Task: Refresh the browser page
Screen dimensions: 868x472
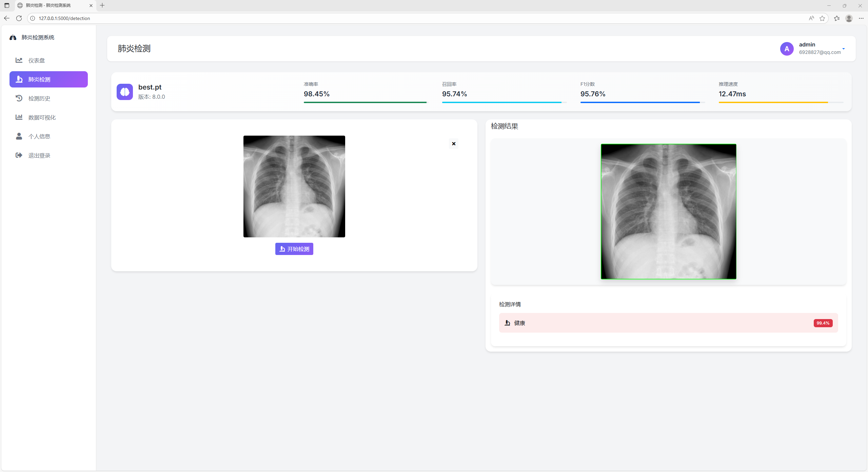Action: click(x=19, y=18)
